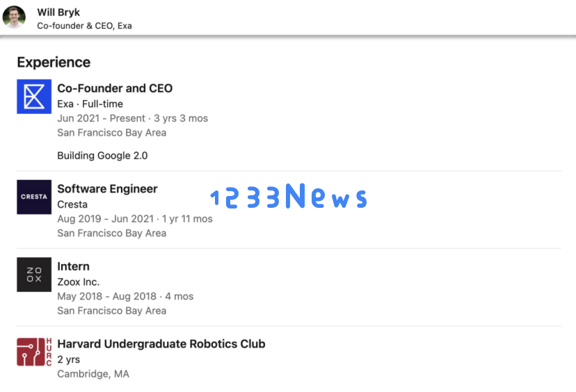Click San Francisco Bay Area under Exa
Screen dimensions: 576x392
coord(112,133)
